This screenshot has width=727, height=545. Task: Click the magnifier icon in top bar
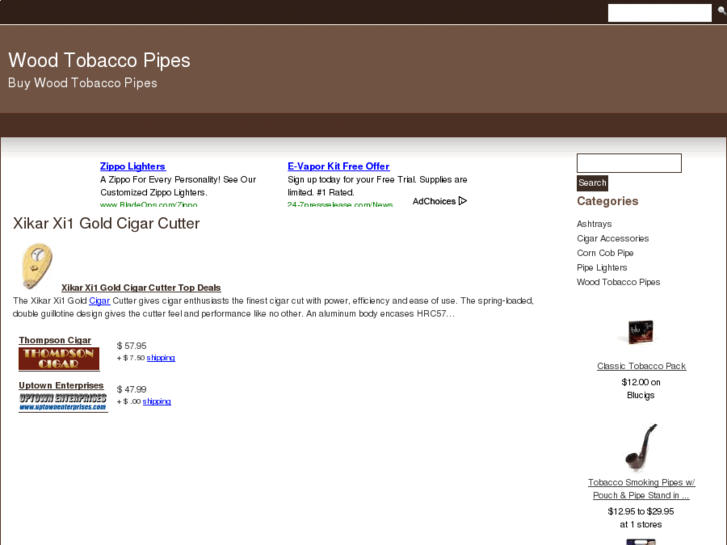722,10
